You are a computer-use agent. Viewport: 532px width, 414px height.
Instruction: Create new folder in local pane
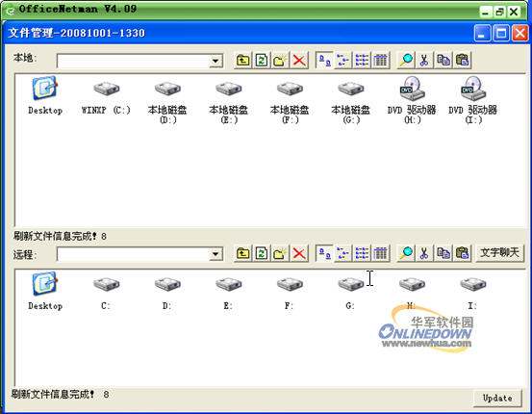pos(280,61)
